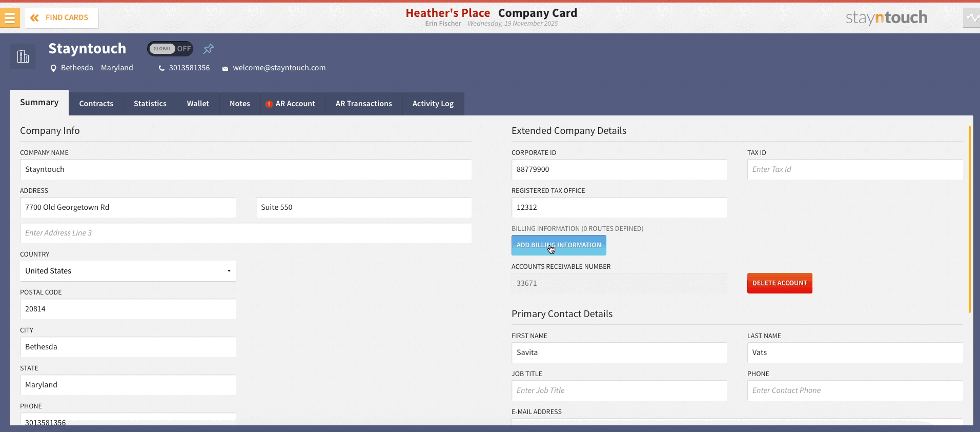The width and height of the screenshot is (980, 432).
Task: Click the company building icon
Action: (23, 56)
